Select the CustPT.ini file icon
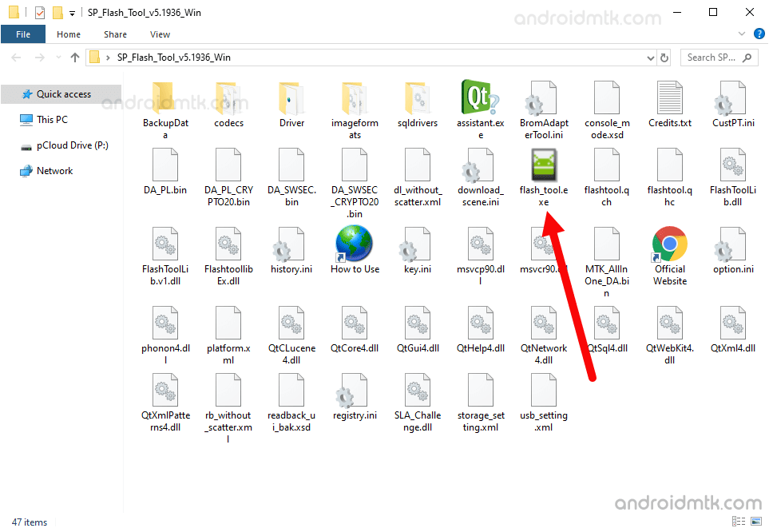Screen dimensions: 769x532 (730, 97)
